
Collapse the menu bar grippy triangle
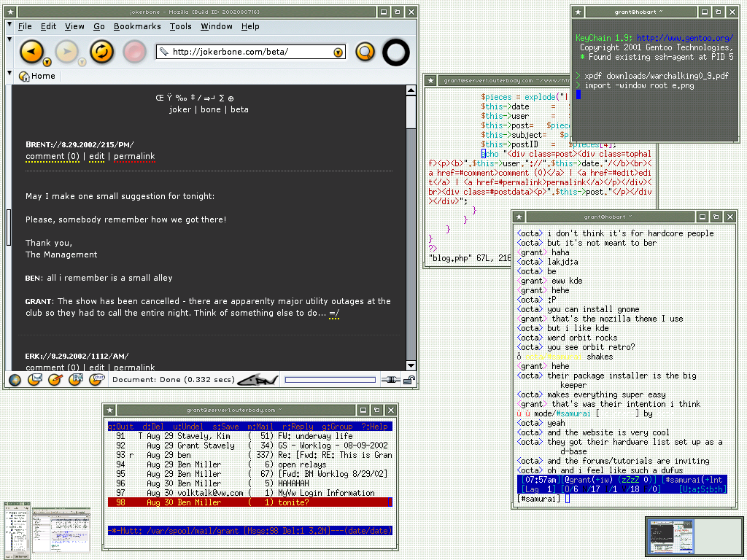coord(9,24)
